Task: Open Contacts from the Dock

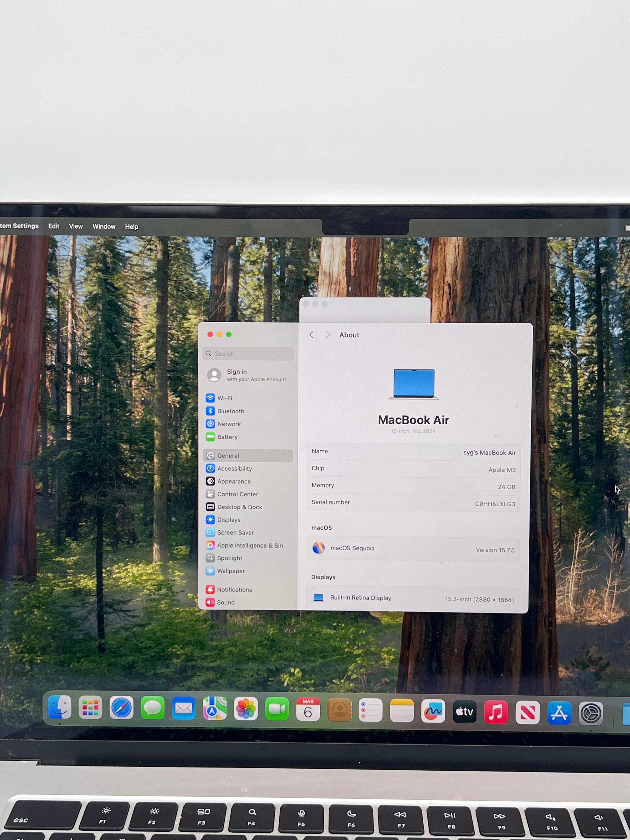Action: (340, 710)
